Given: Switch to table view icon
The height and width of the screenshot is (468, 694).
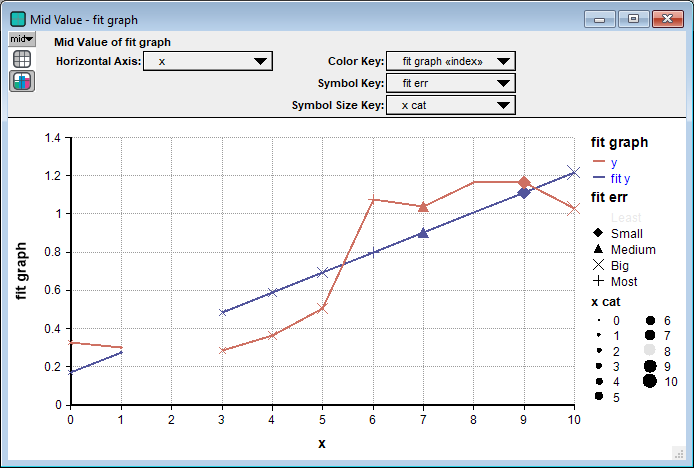Looking at the screenshot, I should coord(22,59).
